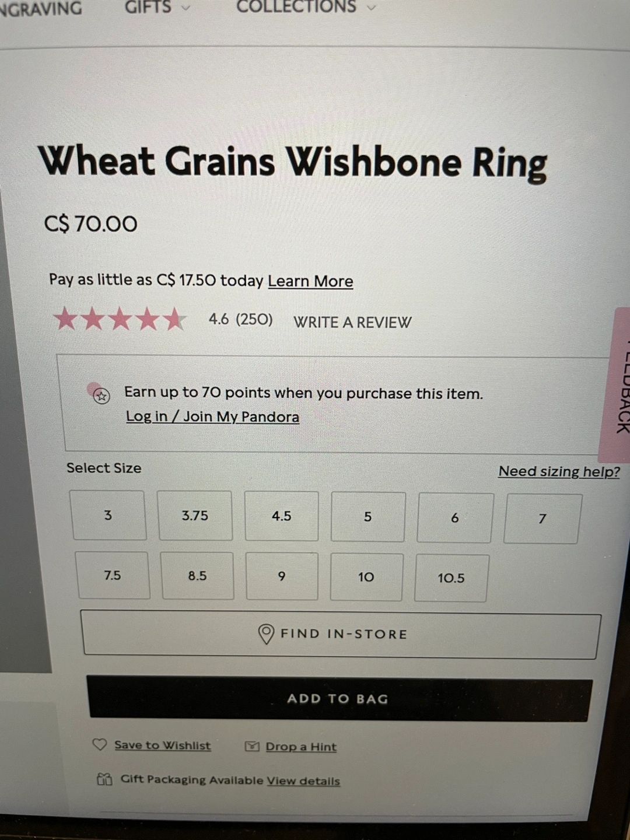Open the pink Feedback side tab

click(616, 385)
